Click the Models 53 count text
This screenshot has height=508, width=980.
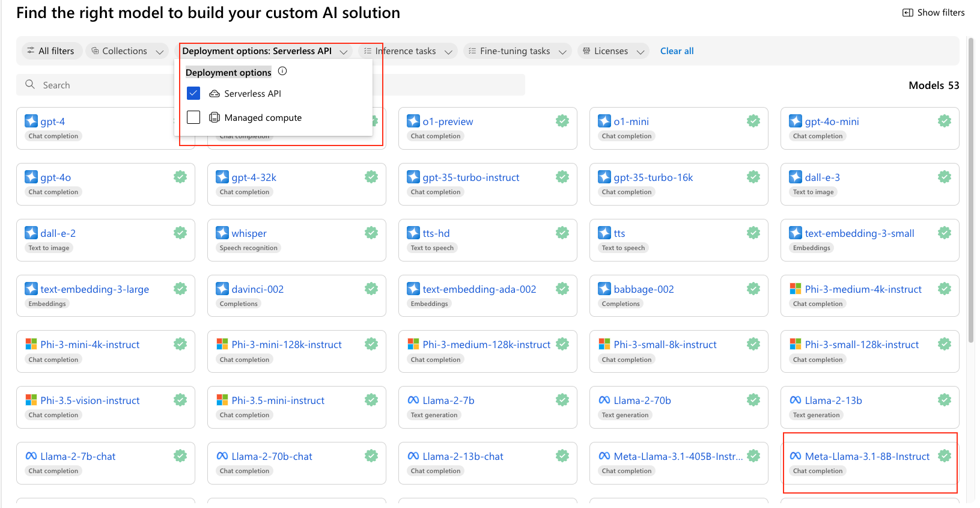tap(934, 85)
